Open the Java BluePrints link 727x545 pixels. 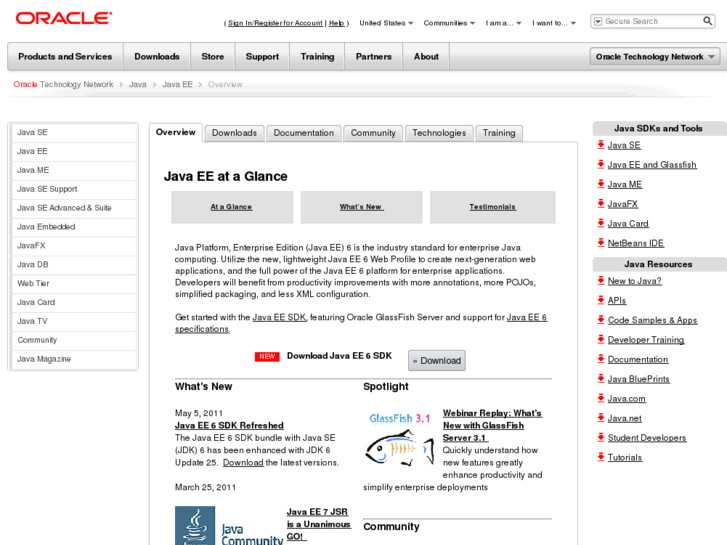coord(638,379)
